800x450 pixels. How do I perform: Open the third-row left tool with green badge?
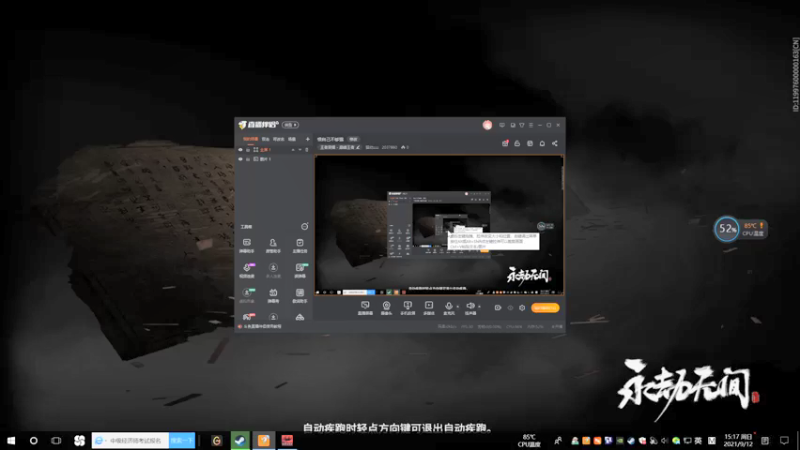[x=247, y=295]
